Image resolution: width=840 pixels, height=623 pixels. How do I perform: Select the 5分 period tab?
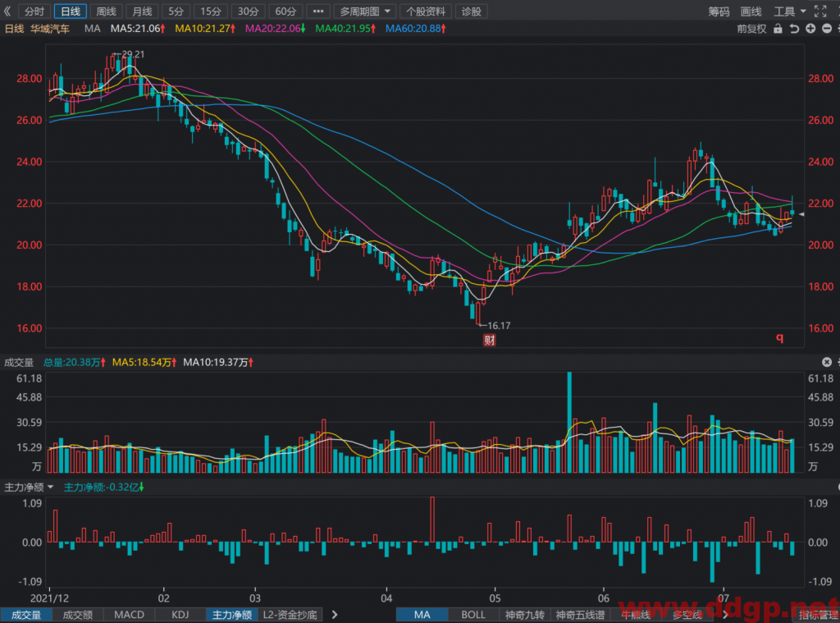click(x=176, y=11)
